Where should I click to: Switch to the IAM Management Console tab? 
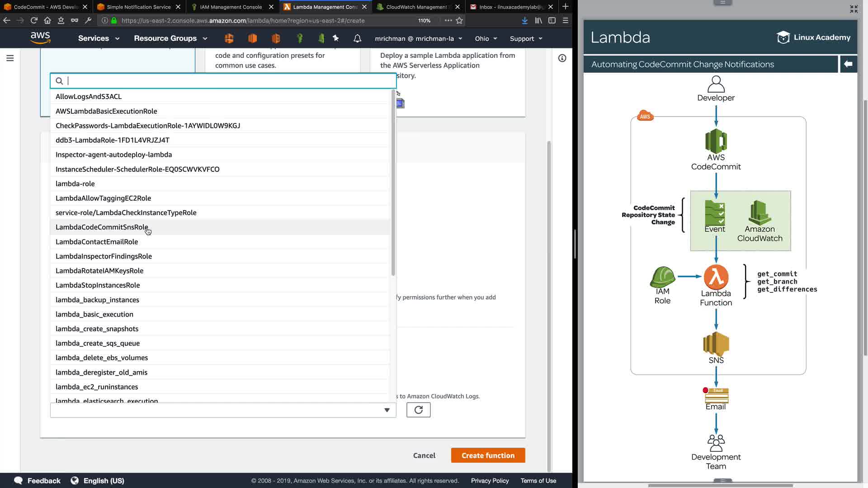[x=231, y=7]
